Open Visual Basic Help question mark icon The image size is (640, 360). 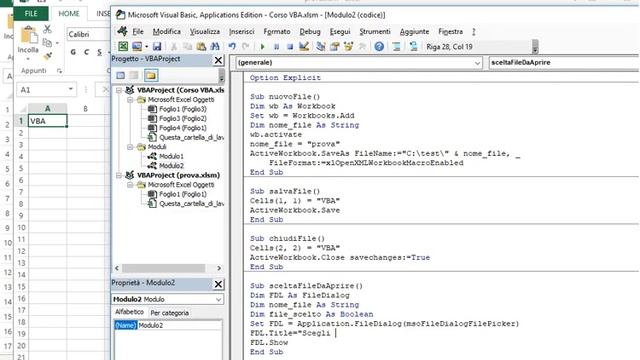point(379,47)
